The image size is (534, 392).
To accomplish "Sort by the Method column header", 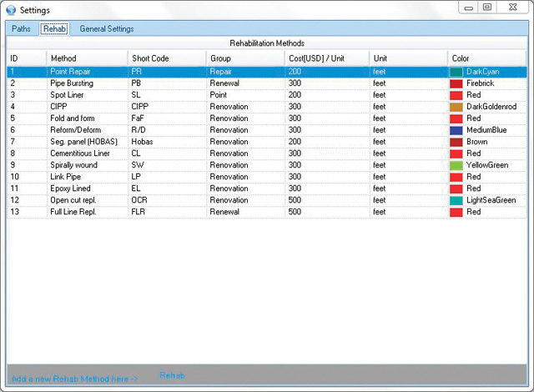I will coord(63,58).
